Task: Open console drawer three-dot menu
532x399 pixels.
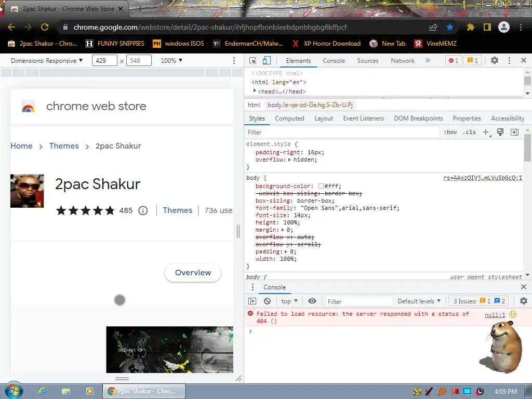Action: tap(252, 287)
